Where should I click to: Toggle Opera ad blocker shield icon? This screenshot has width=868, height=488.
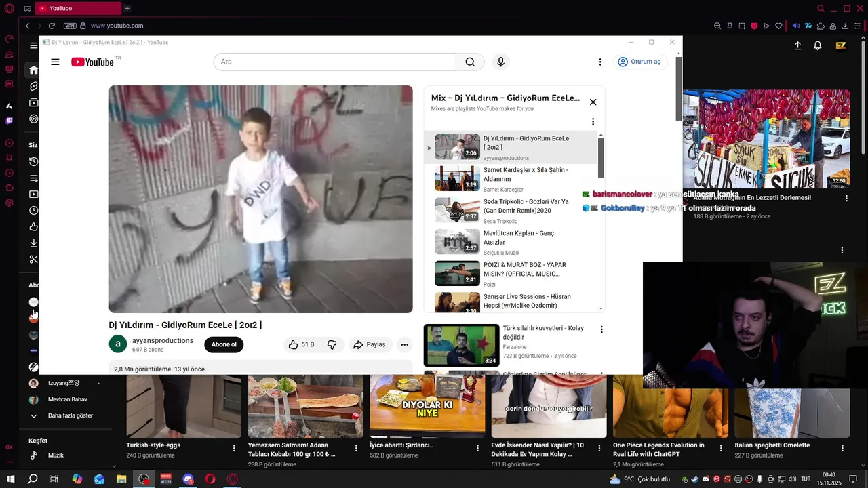click(754, 26)
